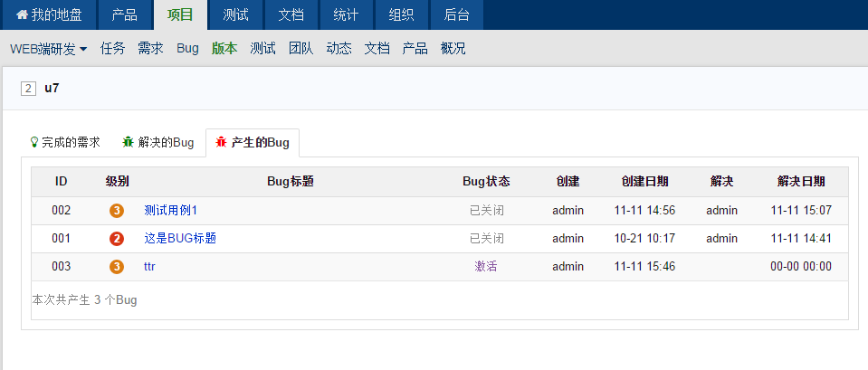Click the build ID 2 badge beside u7
868x370 pixels.
[x=28, y=89]
